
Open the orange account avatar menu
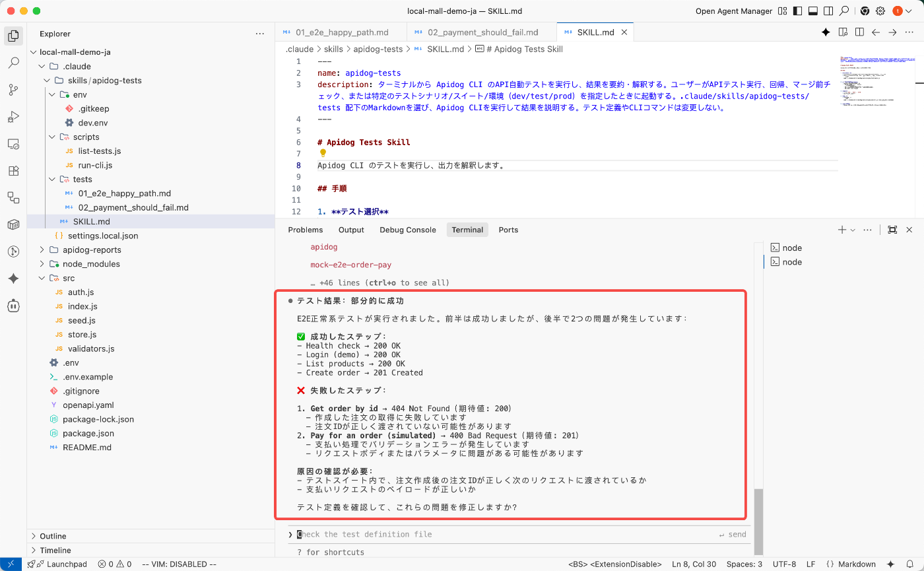click(898, 11)
